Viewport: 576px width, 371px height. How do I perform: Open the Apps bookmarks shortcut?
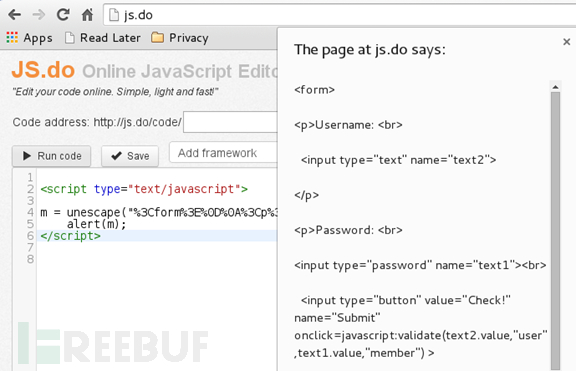[x=29, y=38]
